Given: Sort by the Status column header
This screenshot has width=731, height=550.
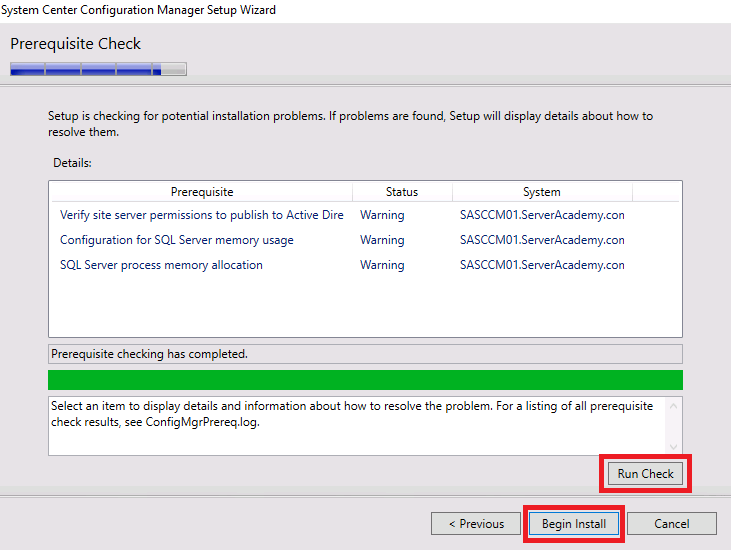Looking at the screenshot, I should (x=402, y=192).
